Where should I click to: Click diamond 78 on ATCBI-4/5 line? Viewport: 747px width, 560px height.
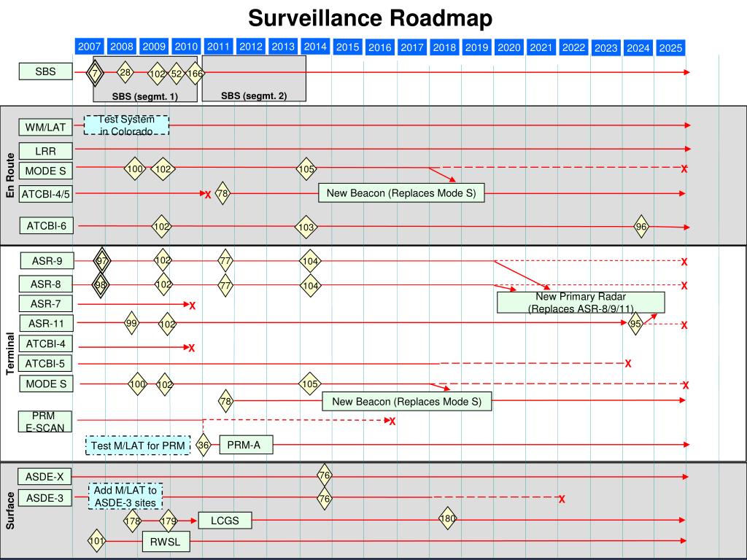[222, 193]
